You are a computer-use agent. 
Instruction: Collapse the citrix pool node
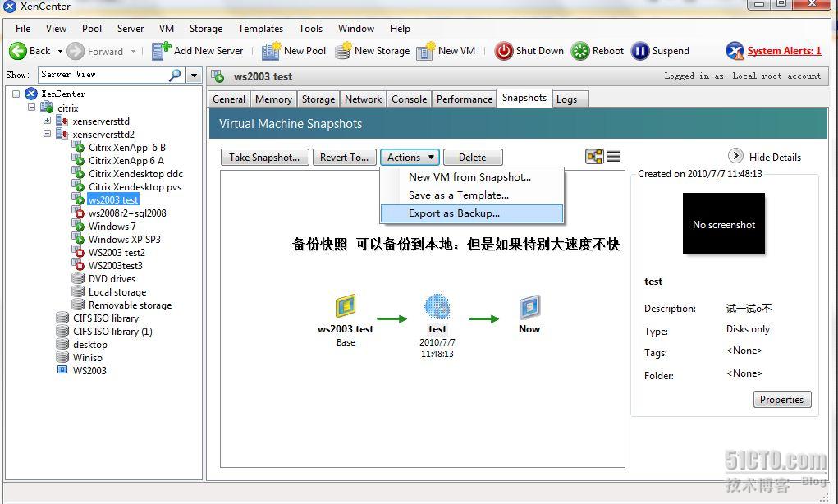point(31,107)
